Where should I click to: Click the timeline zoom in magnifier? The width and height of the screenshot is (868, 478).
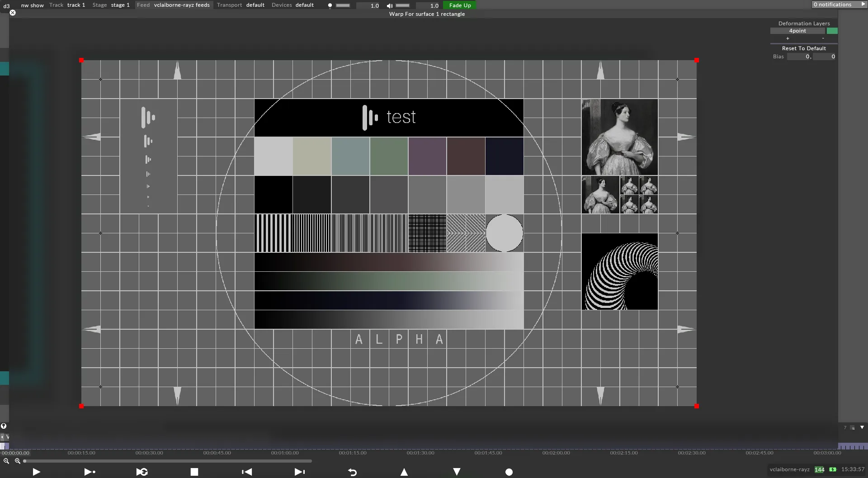(18, 461)
